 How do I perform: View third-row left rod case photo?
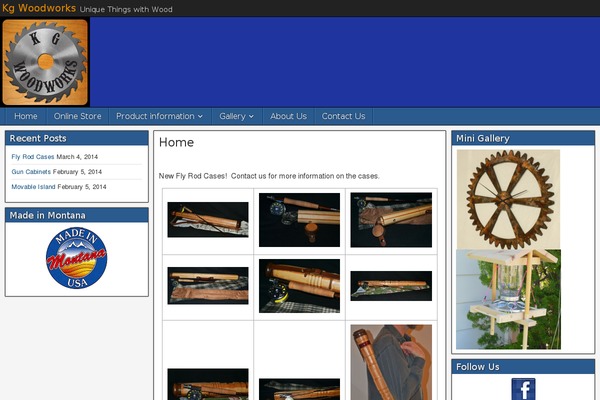point(208,384)
